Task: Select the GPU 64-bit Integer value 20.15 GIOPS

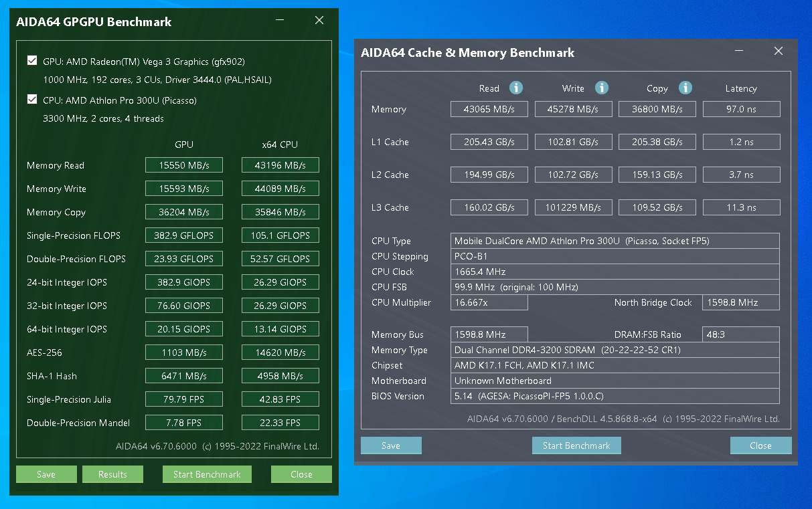Action: (x=184, y=329)
